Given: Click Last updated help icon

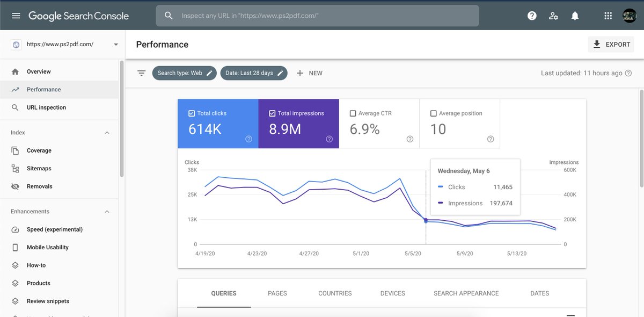Looking at the screenshot, I should (x=628, y=73).
